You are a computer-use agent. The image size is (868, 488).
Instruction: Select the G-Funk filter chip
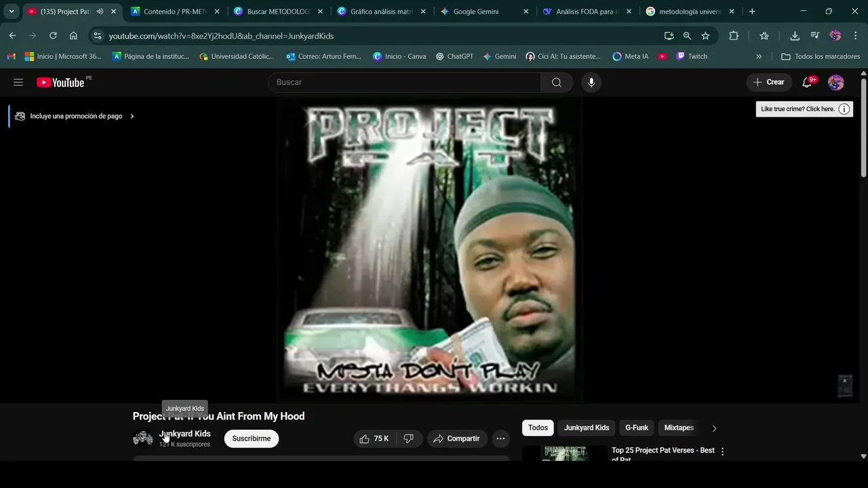tap(637, 428)
